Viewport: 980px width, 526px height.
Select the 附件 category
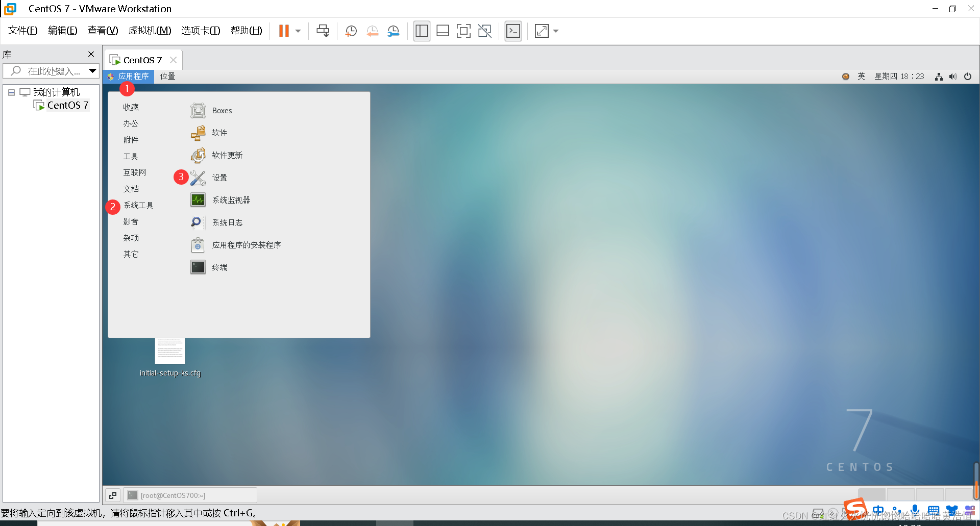tap(131, 140)
